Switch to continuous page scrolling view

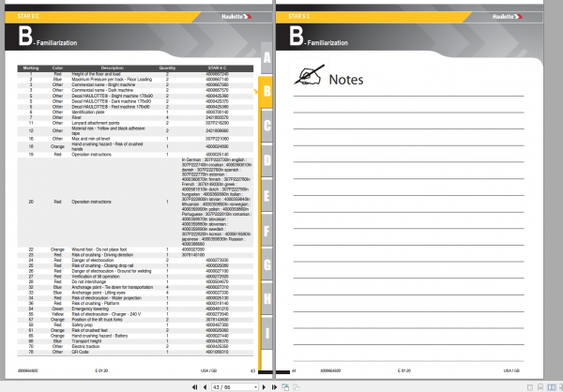coord(540,387)
